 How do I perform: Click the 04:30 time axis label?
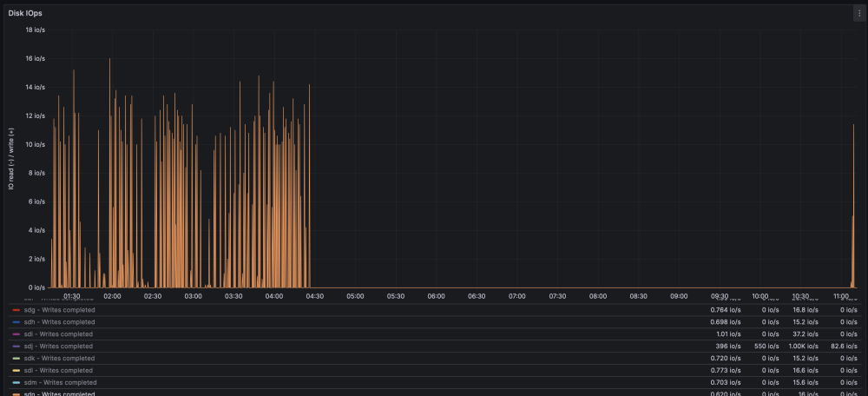pos(315,296)
